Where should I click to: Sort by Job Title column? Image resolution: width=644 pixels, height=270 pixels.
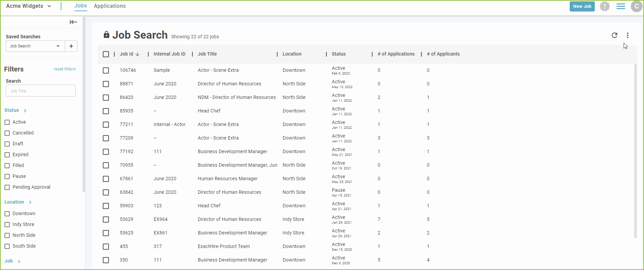click(x=207, y=54)
